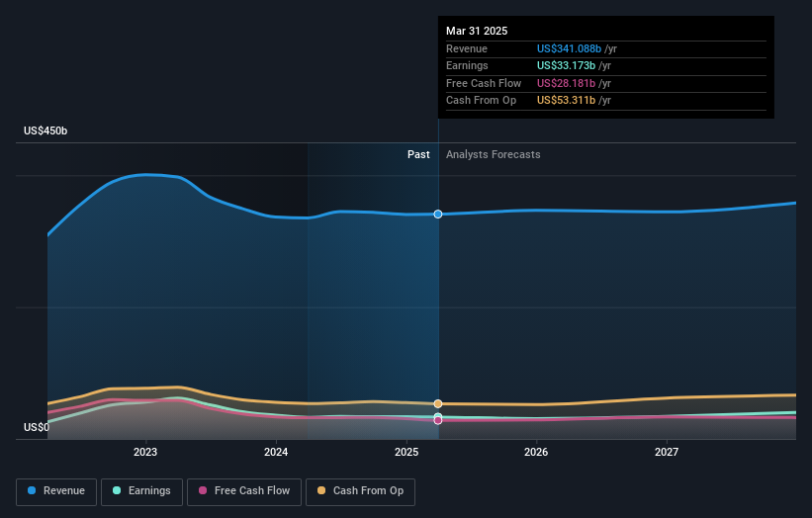
Task: Toggle the Free Cash Flow legend series
Action: tap(244, 491)
